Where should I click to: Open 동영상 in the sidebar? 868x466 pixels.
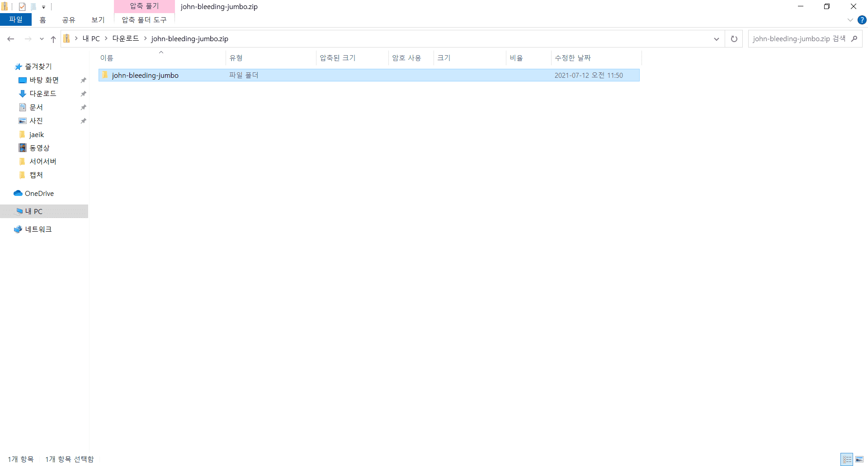(x=39, y=148)
